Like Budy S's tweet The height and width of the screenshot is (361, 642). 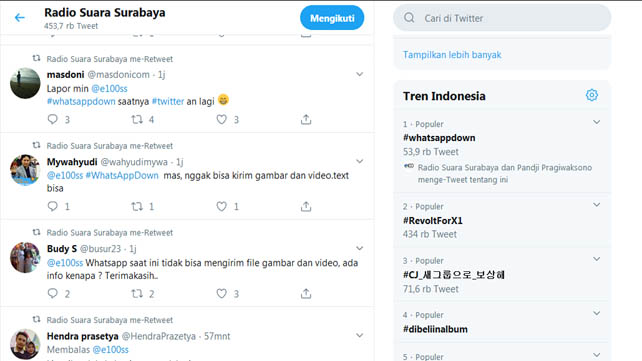[x=222, y=293]
